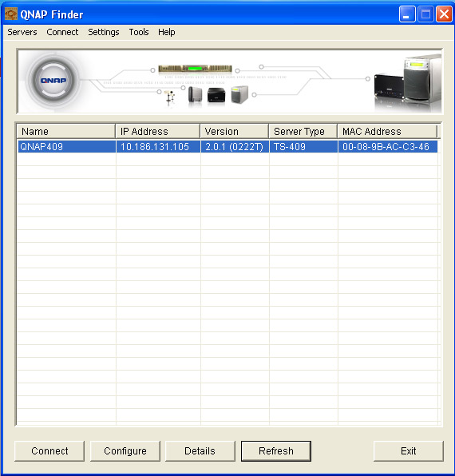Screen dimensions: 455x476
Task: Click the TS-409 server type cell
Action: click(x=303, y=147)
